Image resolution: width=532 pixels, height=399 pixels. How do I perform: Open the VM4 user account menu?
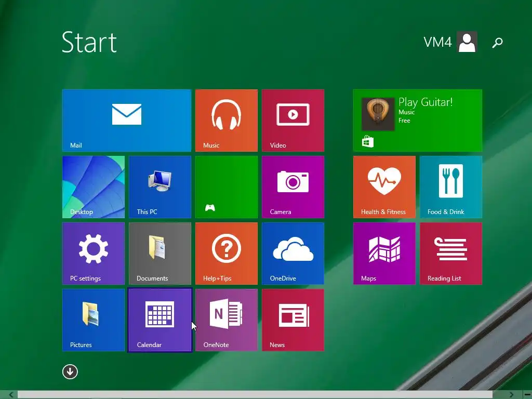[450, 42]
